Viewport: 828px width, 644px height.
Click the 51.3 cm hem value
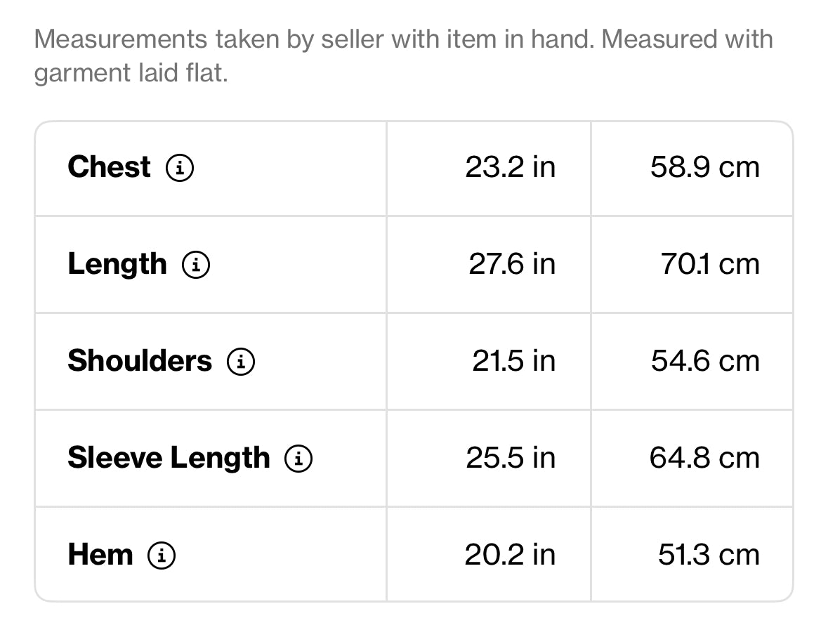709,555
